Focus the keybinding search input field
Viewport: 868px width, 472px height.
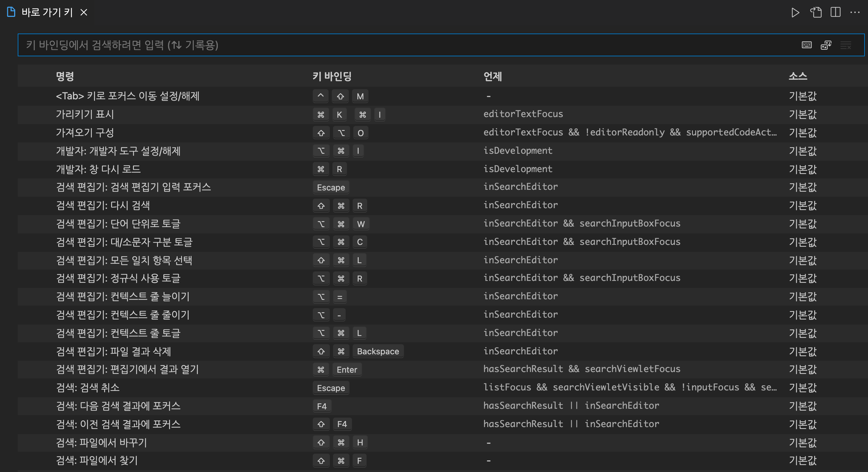(404, 45)
